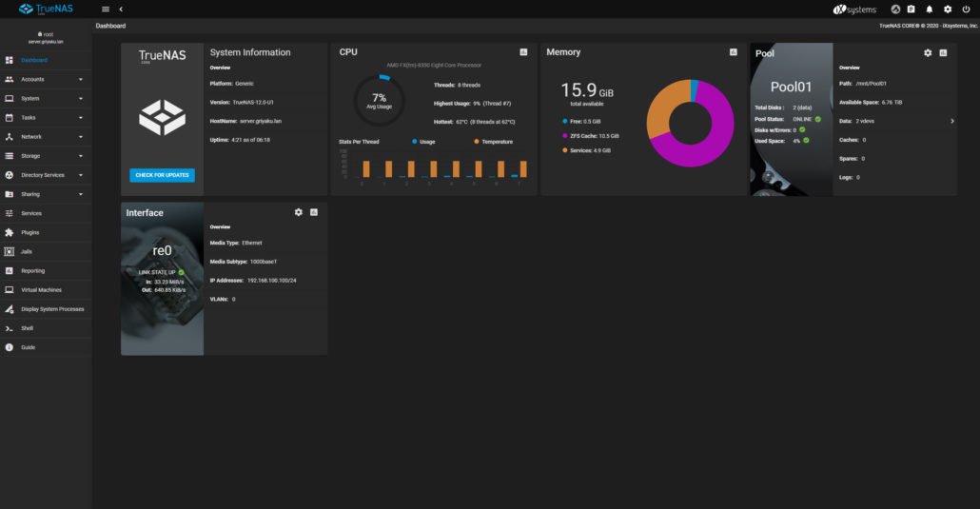The height and width of the screenshot is (509, 980).
Task: Open Memory reports chart icon
Action: [733, 52]
